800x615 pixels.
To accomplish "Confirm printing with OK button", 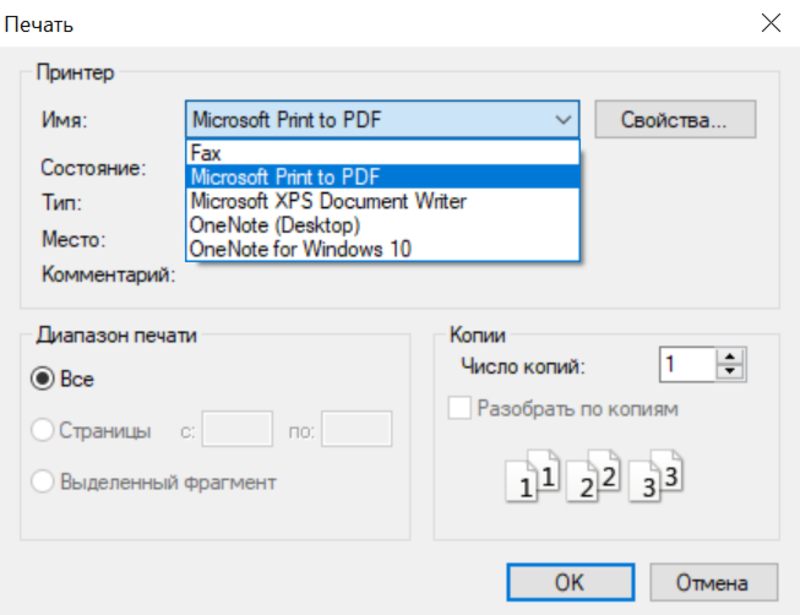I will coord(570,582).
